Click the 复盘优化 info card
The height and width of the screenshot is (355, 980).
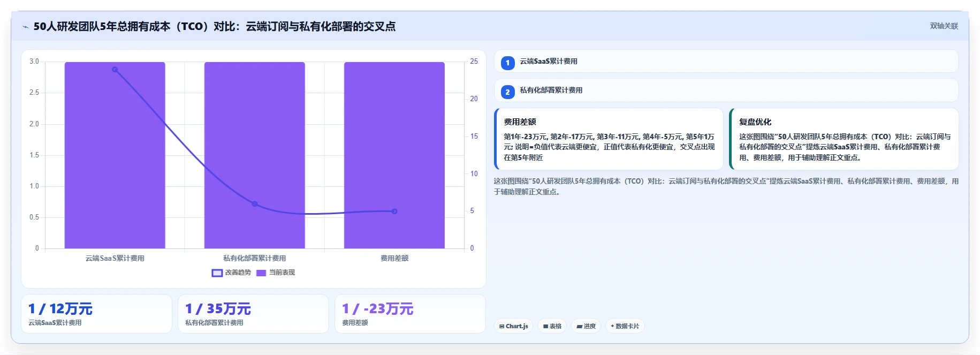click(x=844, y=139)
